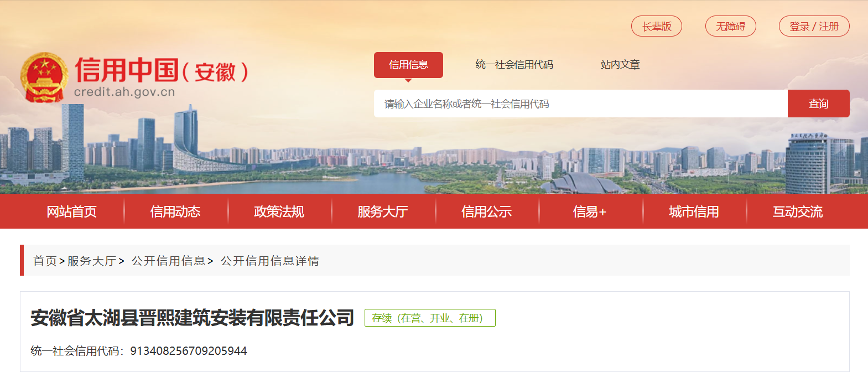Focus the enterprise name search field
868x377 pixels.
[581, 104]
